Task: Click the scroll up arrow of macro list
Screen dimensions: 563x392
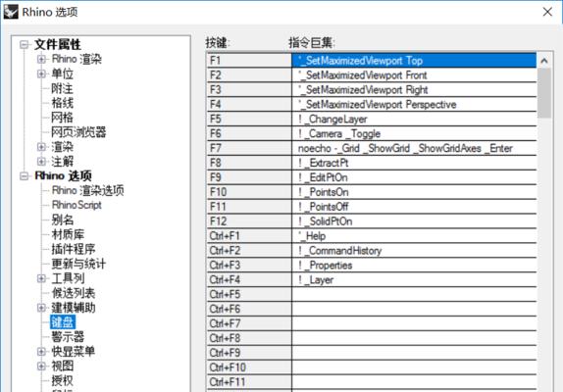Action: click(544, 61)
